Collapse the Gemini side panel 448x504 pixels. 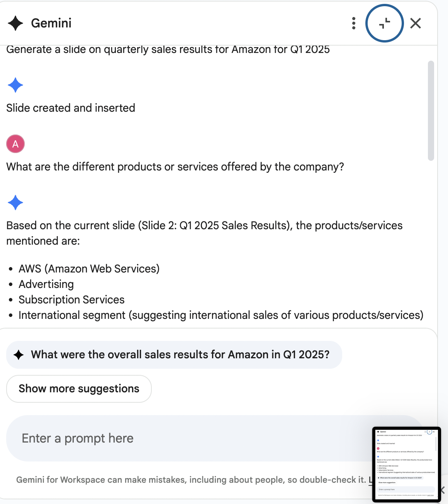point(385,23)
